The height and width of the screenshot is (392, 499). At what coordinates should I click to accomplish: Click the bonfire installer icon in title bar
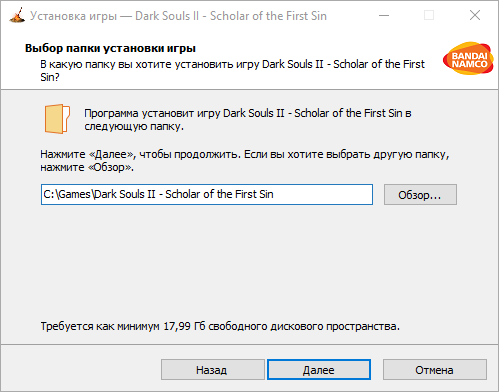pyautogui.click(x=17, y=15)
